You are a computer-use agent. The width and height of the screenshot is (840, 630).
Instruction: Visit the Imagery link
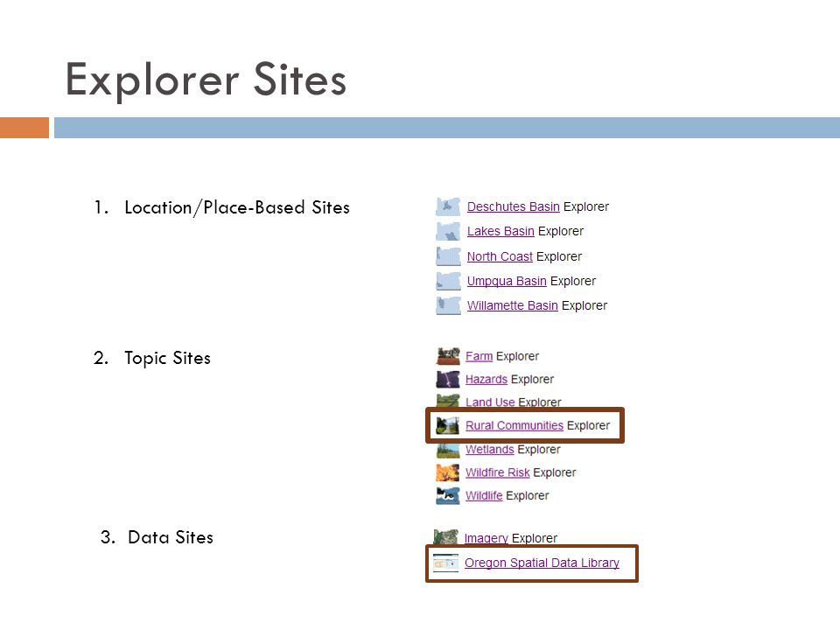tap(486, 538)
